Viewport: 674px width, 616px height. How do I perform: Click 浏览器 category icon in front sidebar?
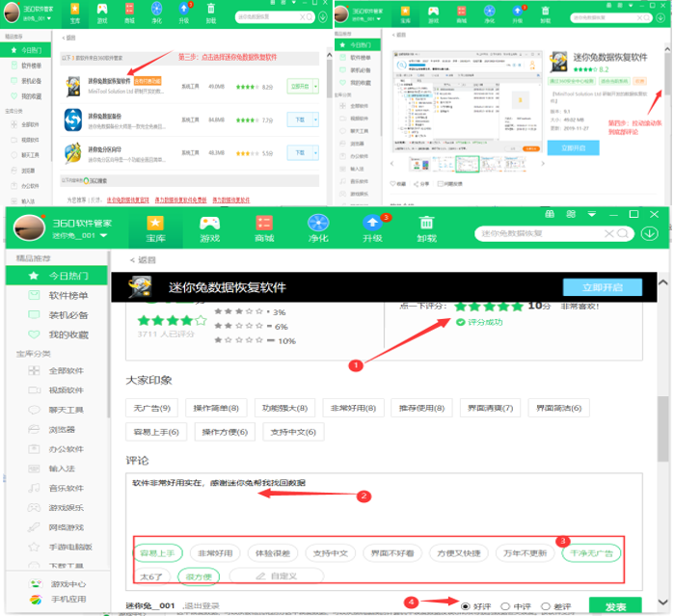(x=34, y=429)
